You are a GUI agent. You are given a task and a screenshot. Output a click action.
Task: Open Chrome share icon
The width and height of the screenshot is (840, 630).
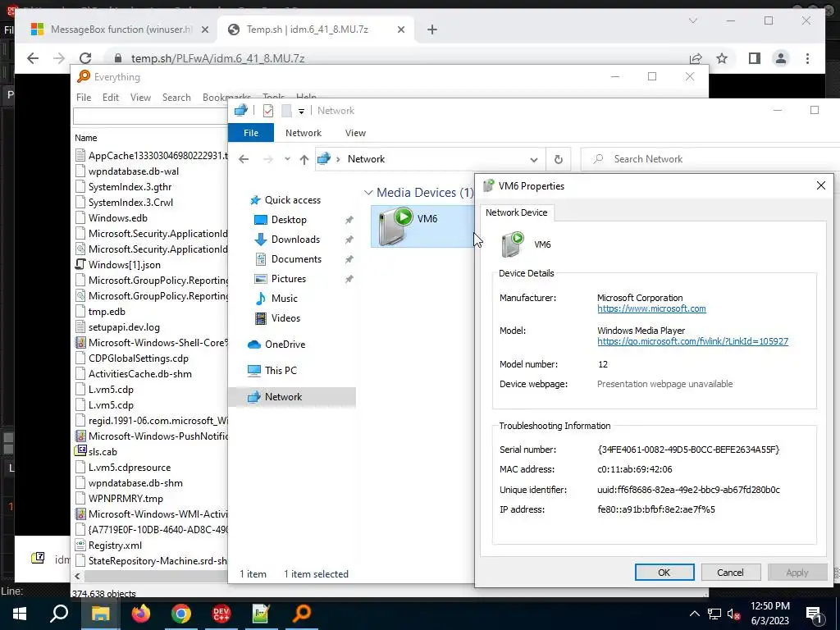pos(696,58)
